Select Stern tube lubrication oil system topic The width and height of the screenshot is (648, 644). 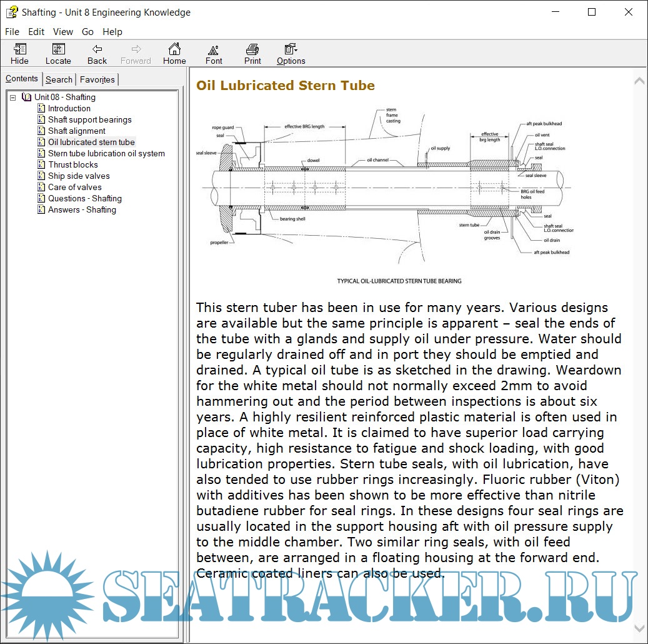point(106,153)
